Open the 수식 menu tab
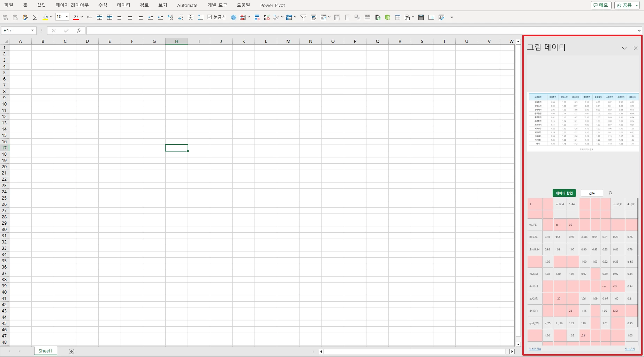Viewport: 644px width, 357px height. pos(103,5)
